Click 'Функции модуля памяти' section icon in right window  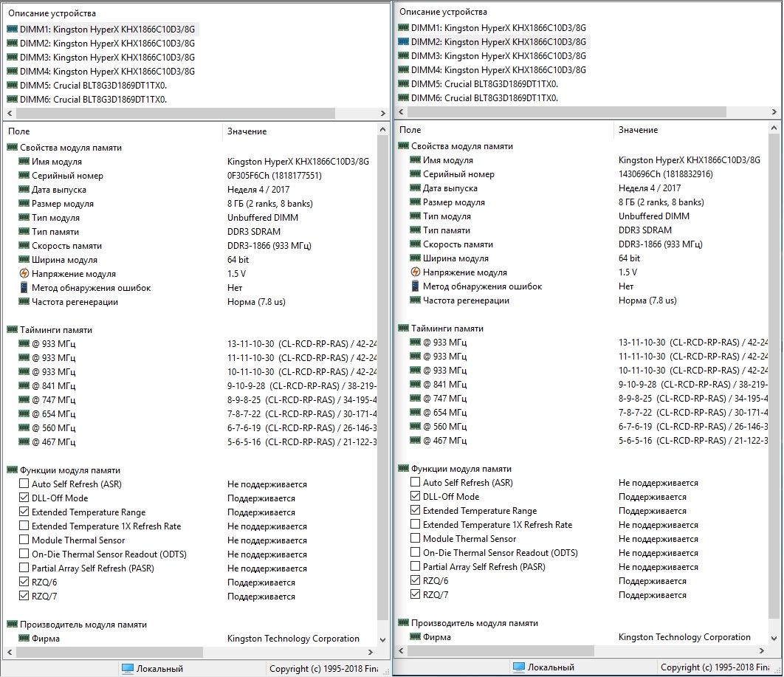(x=404, y=469)
